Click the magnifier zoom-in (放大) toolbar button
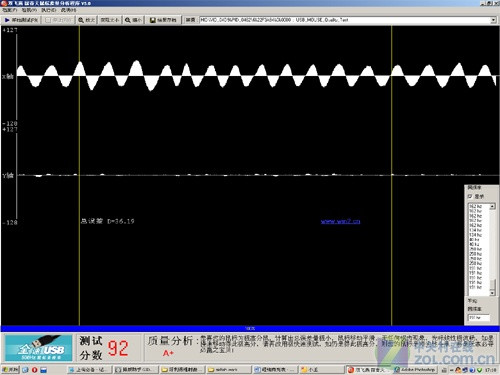 pyautogui.click(x=86, y=20)
